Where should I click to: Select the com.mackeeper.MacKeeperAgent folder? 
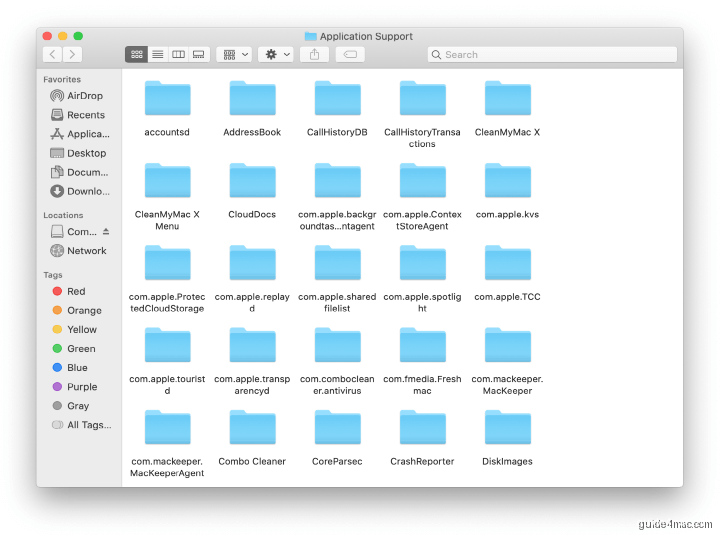click(x=167, y=427)
